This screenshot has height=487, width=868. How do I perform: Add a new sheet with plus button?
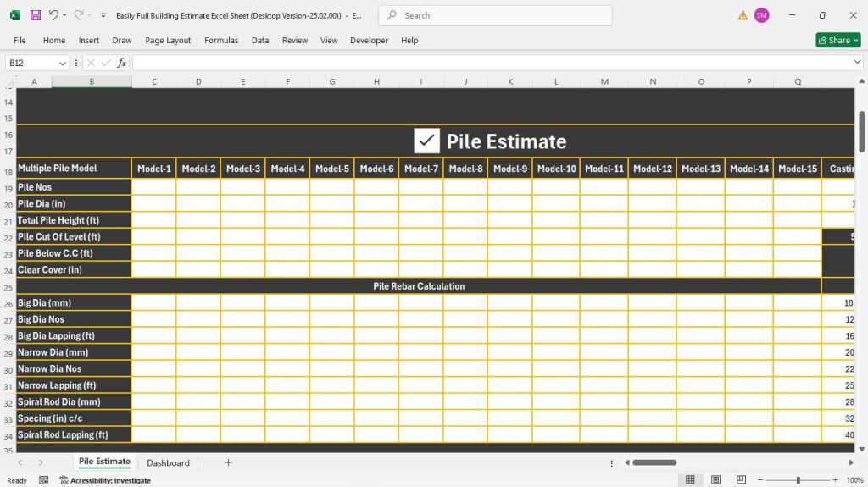[228, 462]
